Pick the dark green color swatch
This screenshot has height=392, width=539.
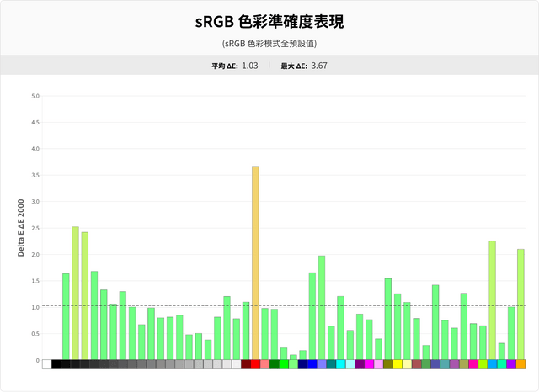click(275, 364)
